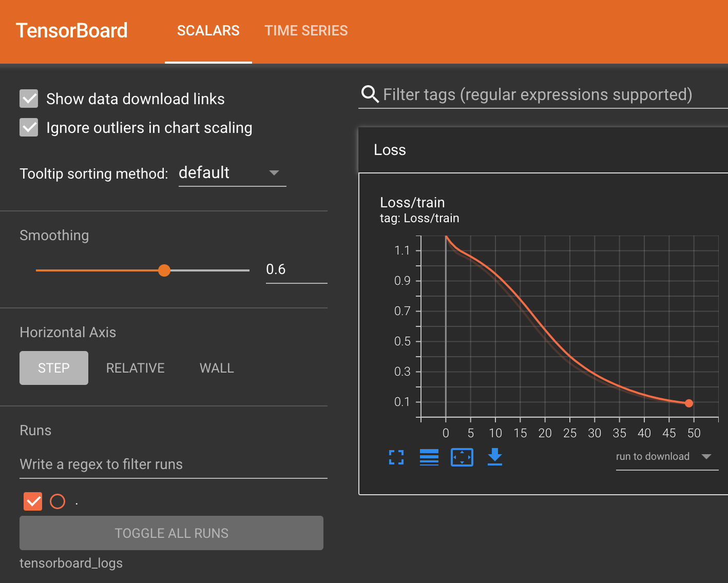Uncheck the tensorboard_logs run checkbox
The width and height of the screenshot is (728, 583).
32,501
